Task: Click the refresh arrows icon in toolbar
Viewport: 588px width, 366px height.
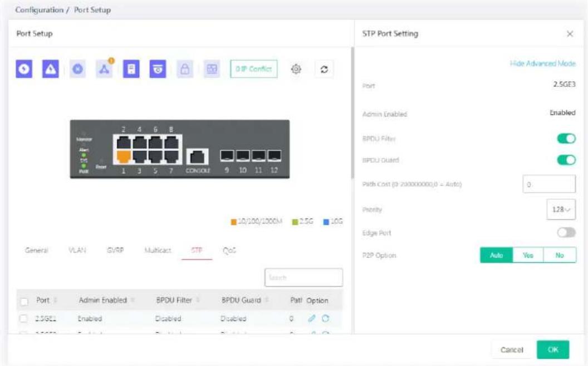Action: pyautogui.click(x=325, y=69)
